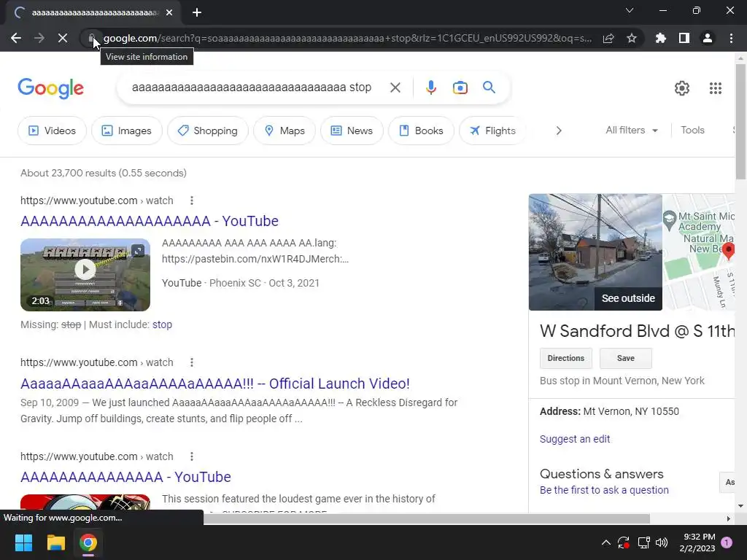
Task: Open the AAAAAAAAAAAAAAA - YouTube result
Action: point(125,477)
